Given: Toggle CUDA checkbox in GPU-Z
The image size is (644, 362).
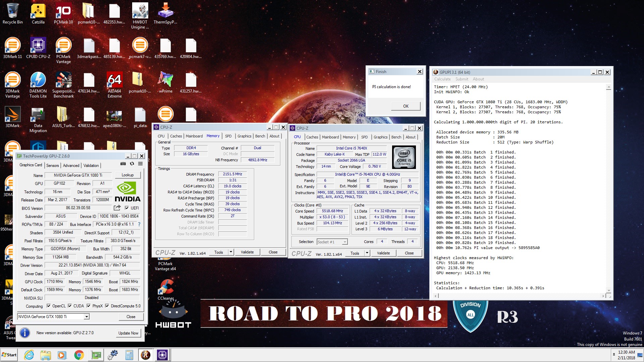Looking at the screenshot, I should [70, 306].
